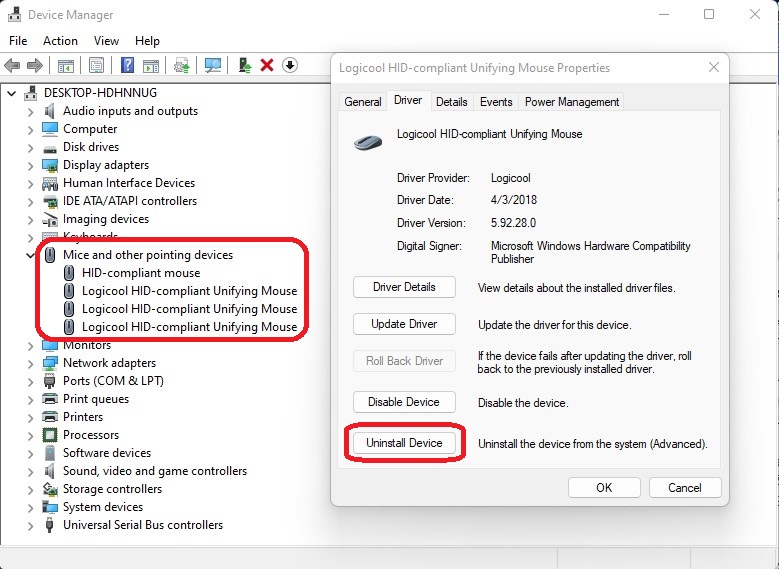Click the Human Interface Devices icon

(x=50, y=184)
